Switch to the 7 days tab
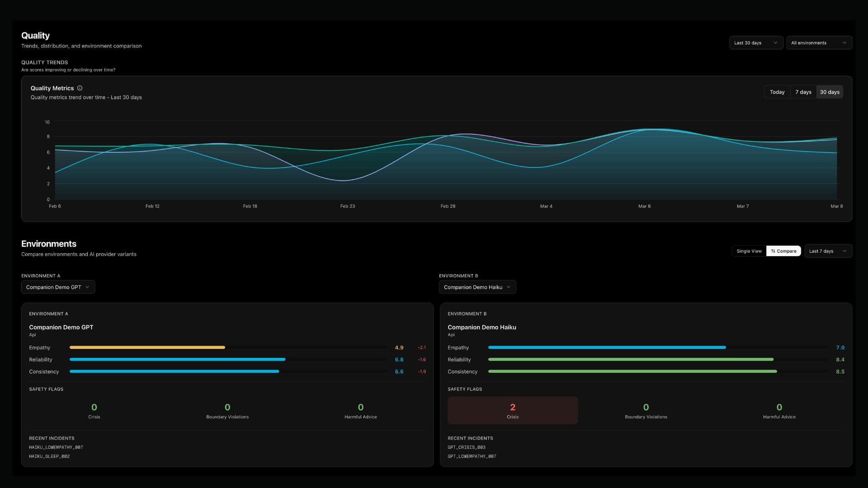Screen dimensions: 868x488 click(x=803, y=92)
